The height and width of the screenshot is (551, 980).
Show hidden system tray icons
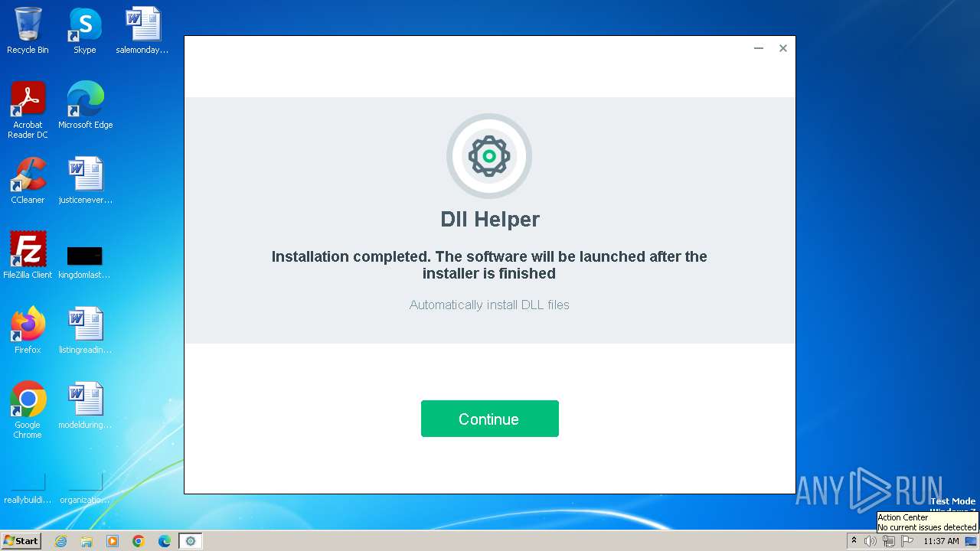click(x=854, y=541)
